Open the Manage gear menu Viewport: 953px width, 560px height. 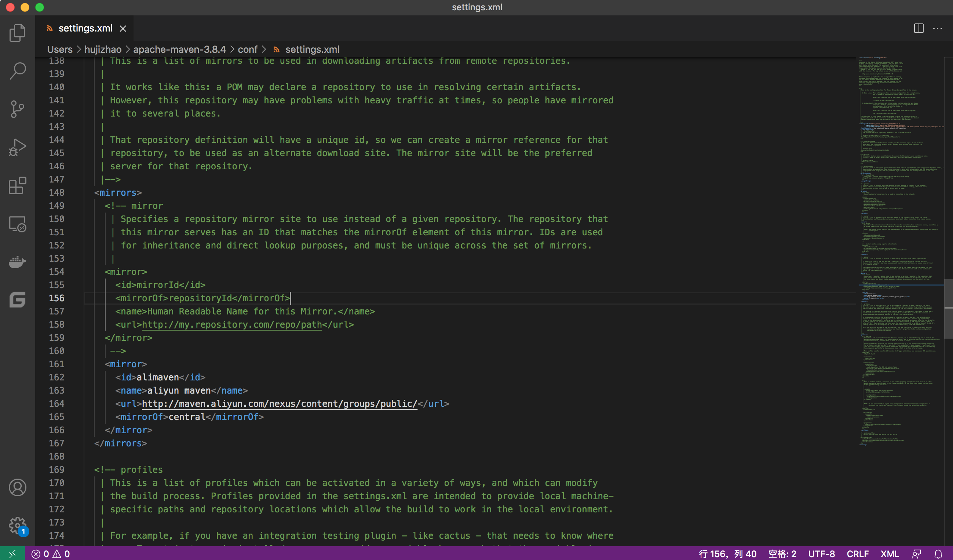click(17, 525)
